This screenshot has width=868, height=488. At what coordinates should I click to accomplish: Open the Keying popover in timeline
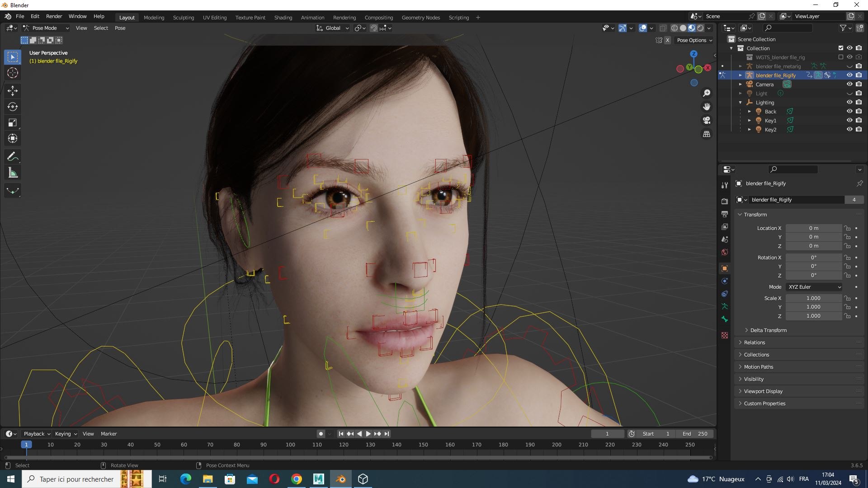(66, 434)
